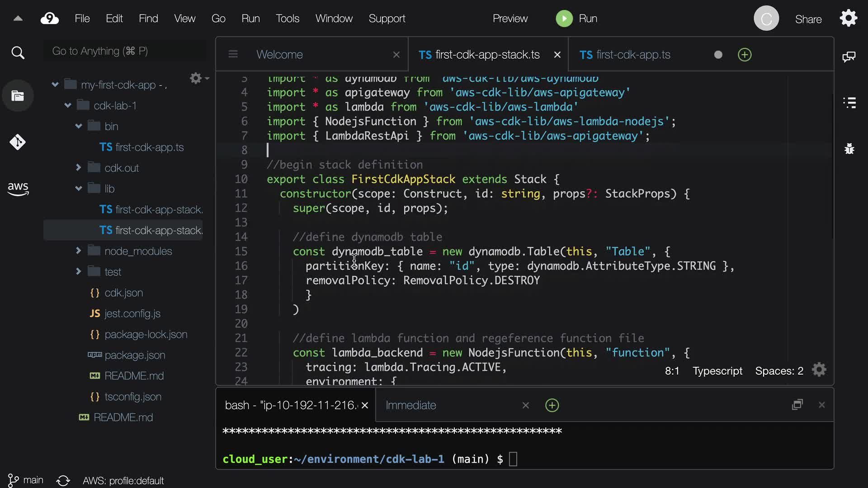Open a new editor tab with plus
The image size is (868, 488).
[x=744, y=55]
